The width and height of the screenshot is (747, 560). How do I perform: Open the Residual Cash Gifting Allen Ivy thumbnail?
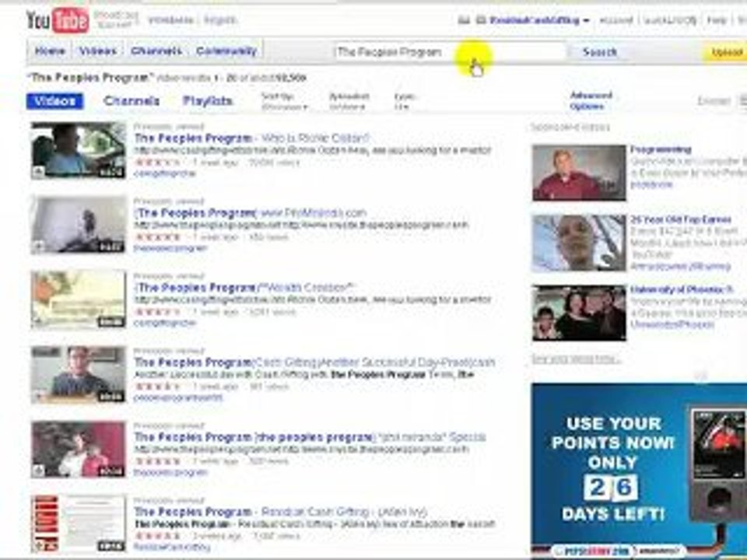pyautogui.click(x=79, y=523)
